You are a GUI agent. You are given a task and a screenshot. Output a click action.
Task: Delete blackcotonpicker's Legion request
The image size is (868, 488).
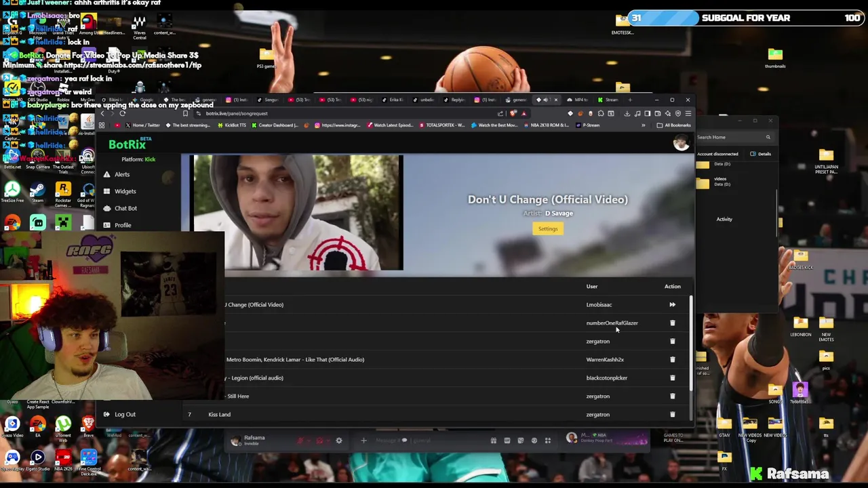672,378
